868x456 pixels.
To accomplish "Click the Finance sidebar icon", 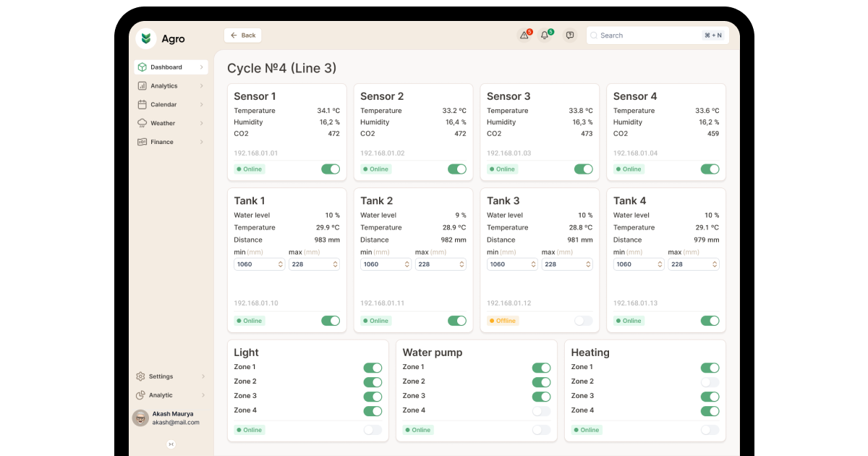I will [142, 142].
